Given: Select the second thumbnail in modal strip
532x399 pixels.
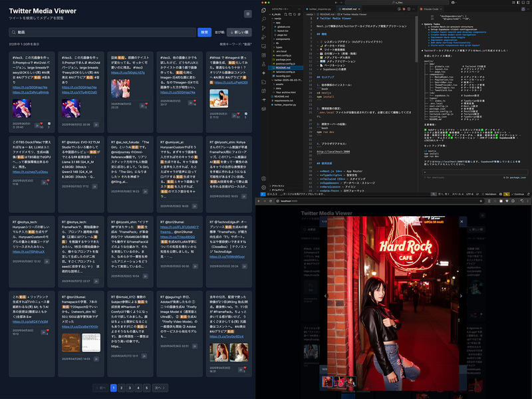Looking at the screenshot, I should pos(339,382).
